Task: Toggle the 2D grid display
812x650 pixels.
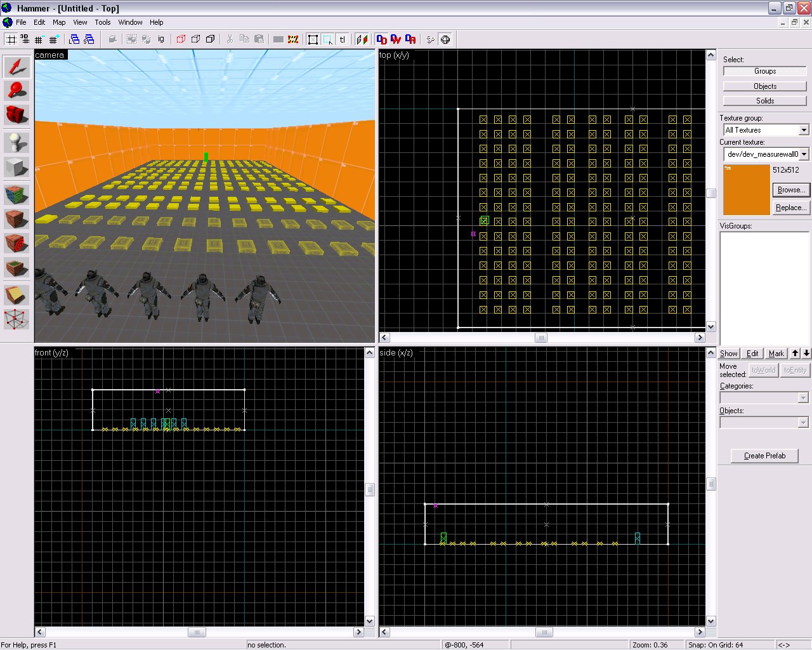Action: [x=11, y=39]
